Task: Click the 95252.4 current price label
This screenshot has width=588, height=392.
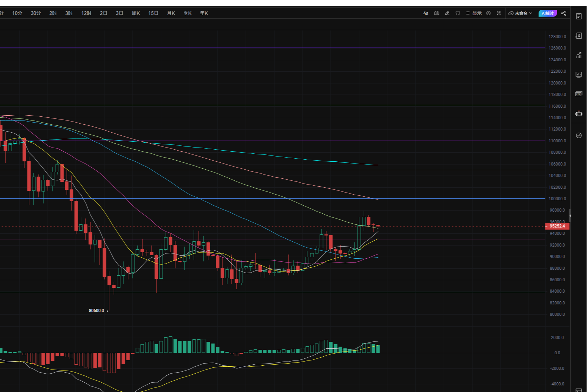Action: coord(557,226)
